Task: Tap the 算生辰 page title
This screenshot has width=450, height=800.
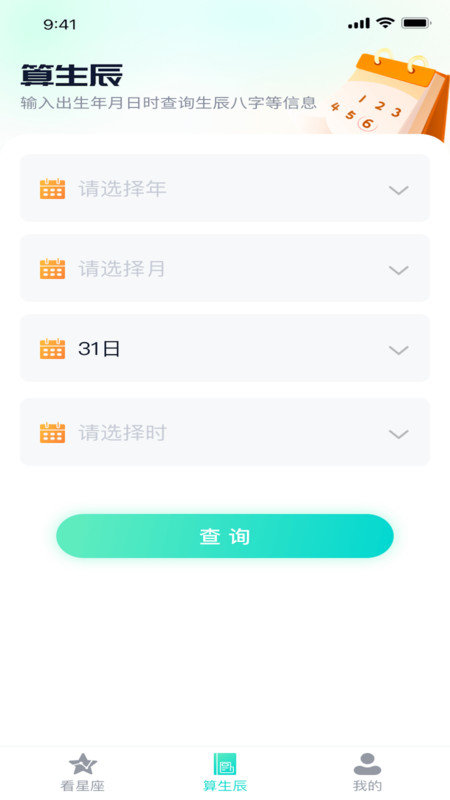Action: [x=72, y=75]
